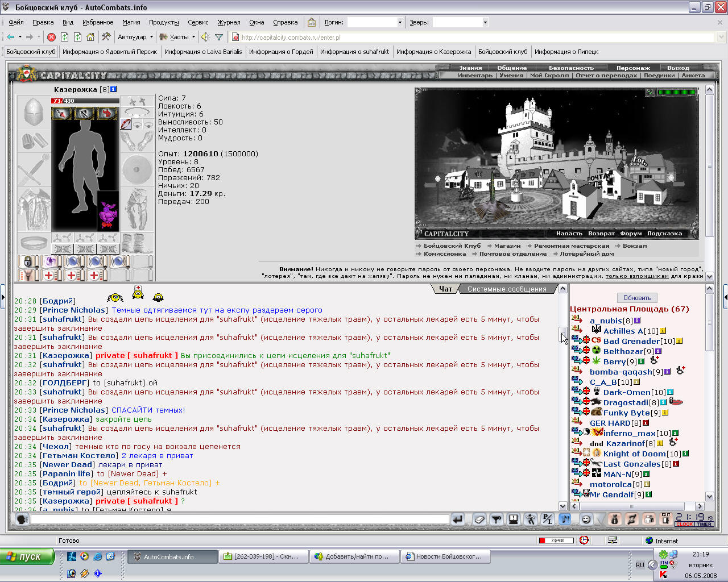Click the bracers equipment slot
The width and height of the screenshot is (728, 582).
[34, 141]
